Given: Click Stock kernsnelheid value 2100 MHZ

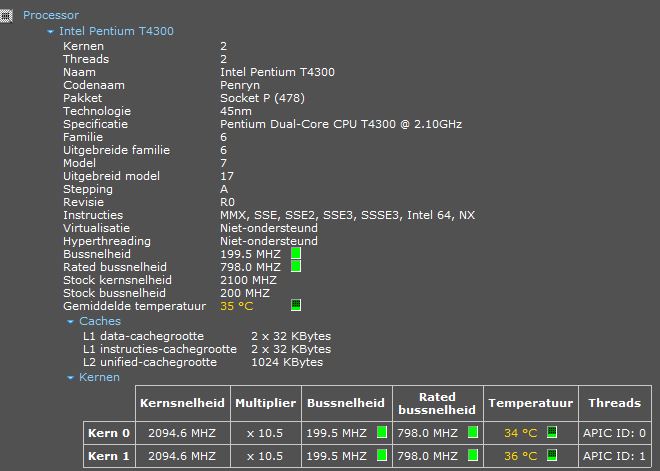Looking at the screenshot, I should (248, 280).
